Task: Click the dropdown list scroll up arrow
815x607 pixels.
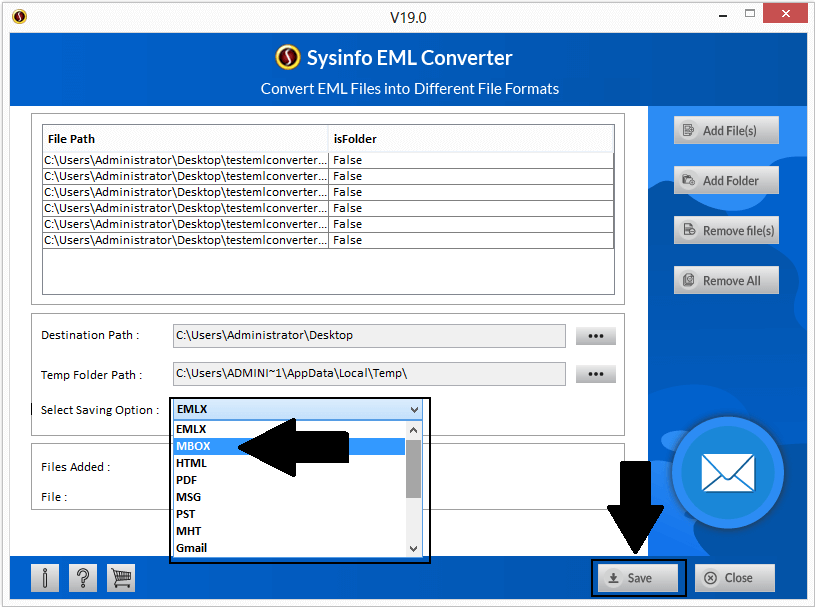Action: tap(413, 430)
